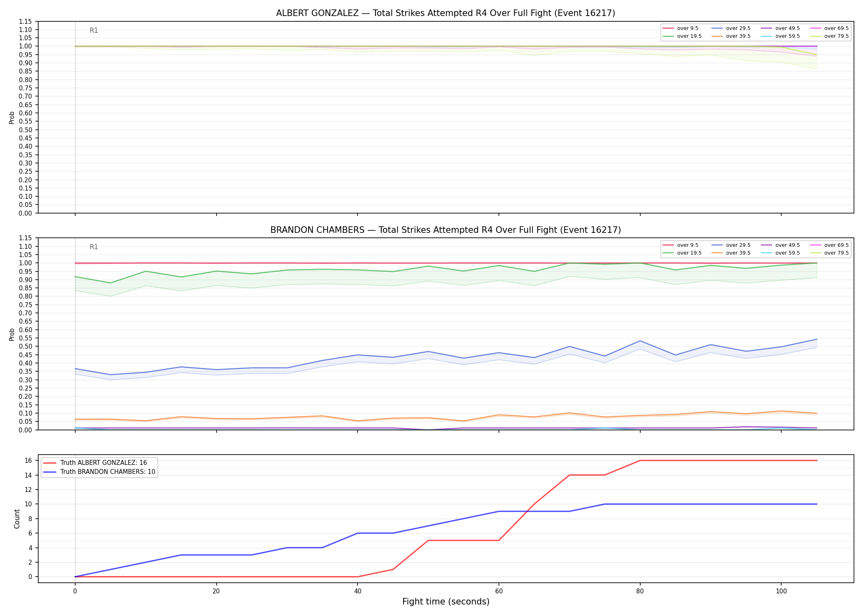Select 'over 39.5' legend entry in Gonzalez chart
This screenshot has width=863, height=616.
pyautogui.click(x=731, y=36)
